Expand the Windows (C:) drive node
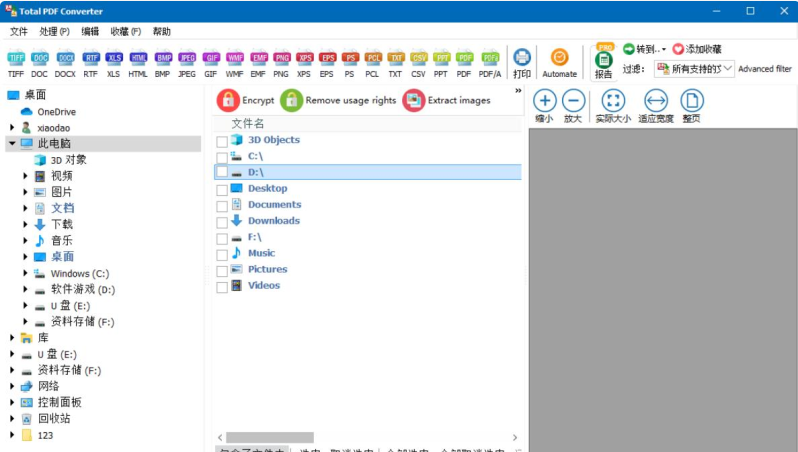Image resolution: width=798 pixels, height=452 pixels. [x=25, y=273]
